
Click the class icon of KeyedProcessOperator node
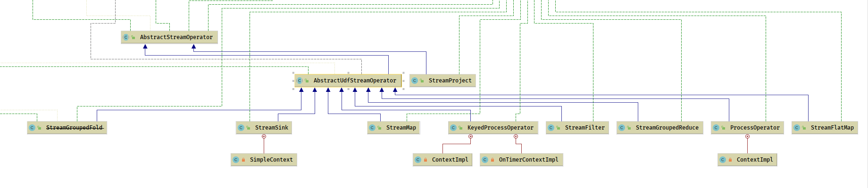tap(453, 128)
